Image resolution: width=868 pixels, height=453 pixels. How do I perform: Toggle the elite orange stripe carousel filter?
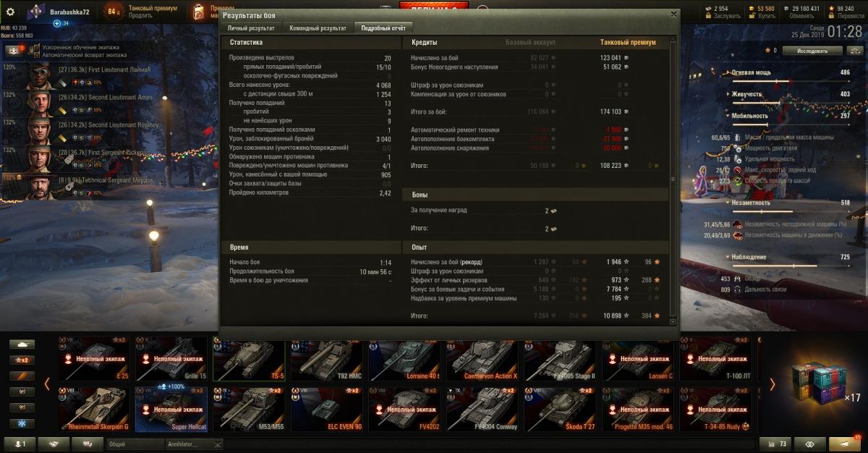23,376
